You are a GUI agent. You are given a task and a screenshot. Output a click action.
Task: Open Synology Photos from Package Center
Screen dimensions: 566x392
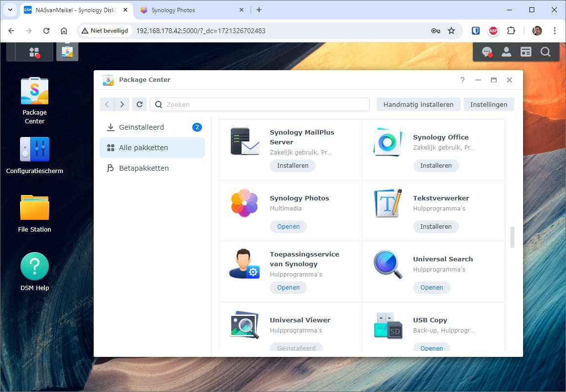288,227
